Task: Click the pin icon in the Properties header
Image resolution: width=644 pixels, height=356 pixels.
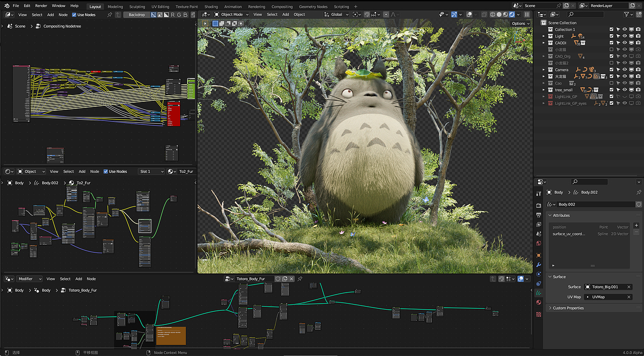Action: click(x=639, y=192)
